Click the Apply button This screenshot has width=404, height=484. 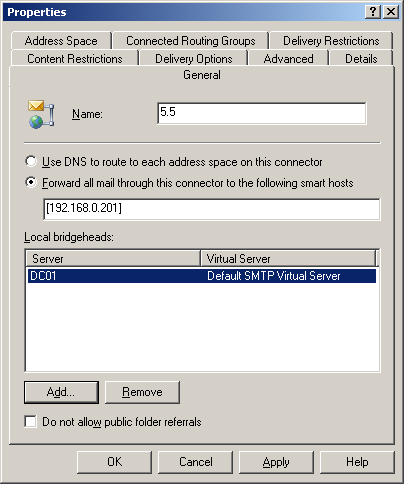[x=276, y=462]
